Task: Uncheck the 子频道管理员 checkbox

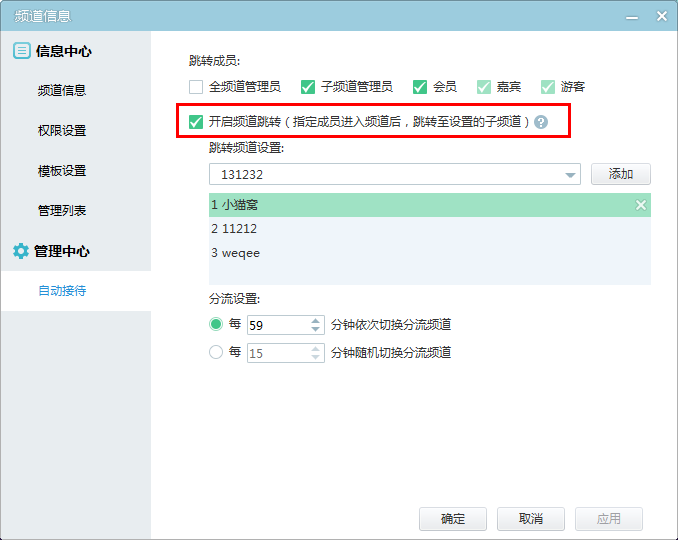Action: 308,87
